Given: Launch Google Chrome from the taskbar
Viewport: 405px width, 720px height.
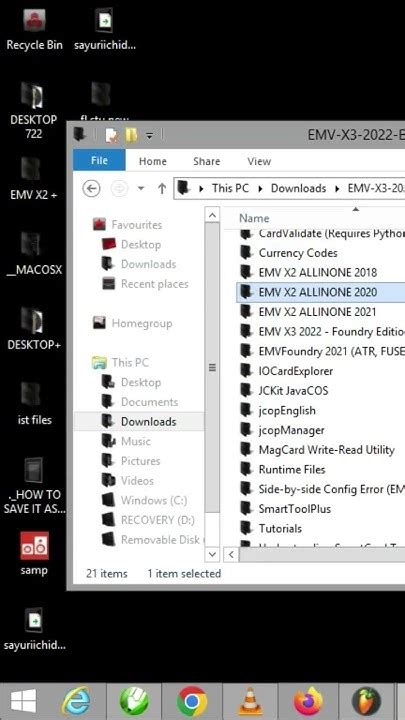Looking at the screenshot, I should click(191, 702).
